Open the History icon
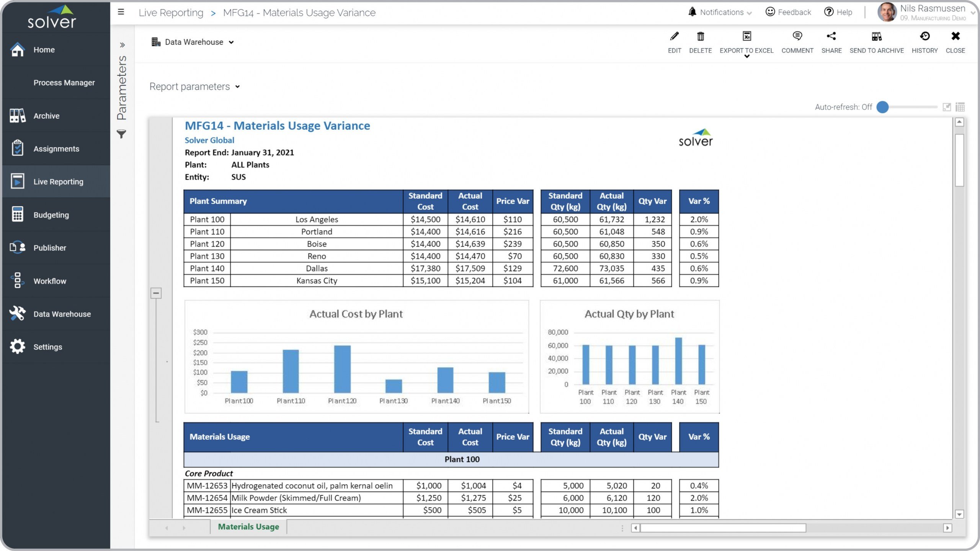980x551 pixels. click(x=924, y=37)
